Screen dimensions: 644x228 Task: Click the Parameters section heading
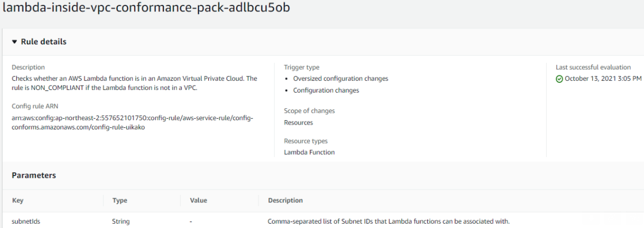pyautogui.click(x=34, y=175)
